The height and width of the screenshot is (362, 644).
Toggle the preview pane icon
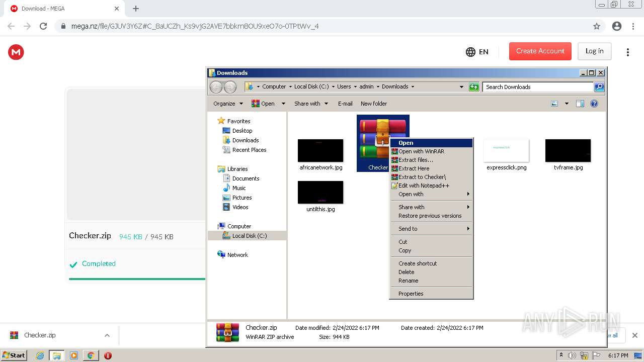click(580, 104)
